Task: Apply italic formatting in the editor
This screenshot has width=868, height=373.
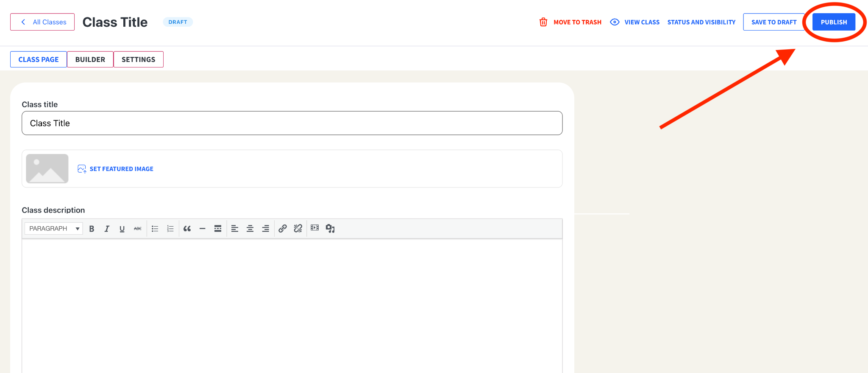Action: pos(107,229)
